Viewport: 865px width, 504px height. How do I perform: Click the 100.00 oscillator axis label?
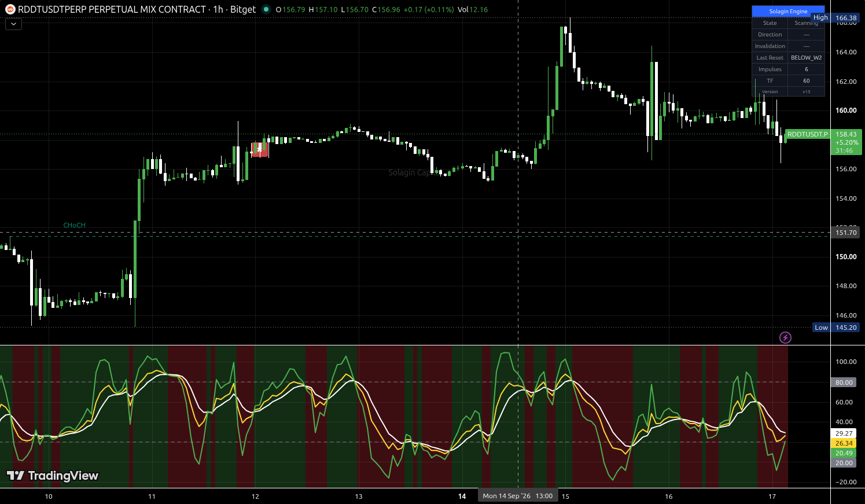tap(846, 362)
